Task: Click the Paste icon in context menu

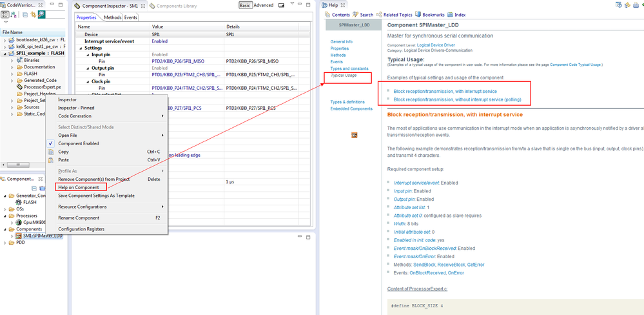Action: (51, 160)
